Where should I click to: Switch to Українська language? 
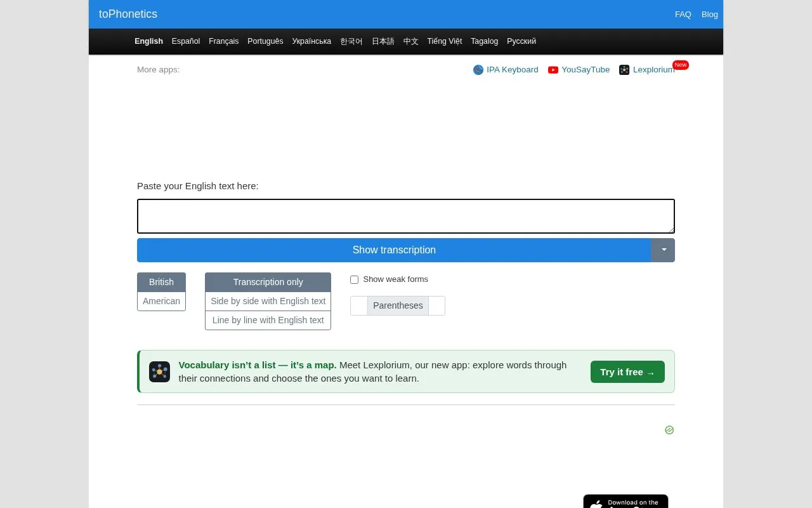pyautogui.click(x=311, y=41)
